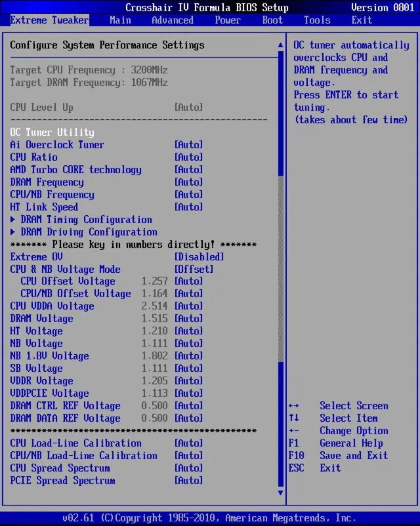
Task: Click the Version 0801 label
Action: [383, 7]
